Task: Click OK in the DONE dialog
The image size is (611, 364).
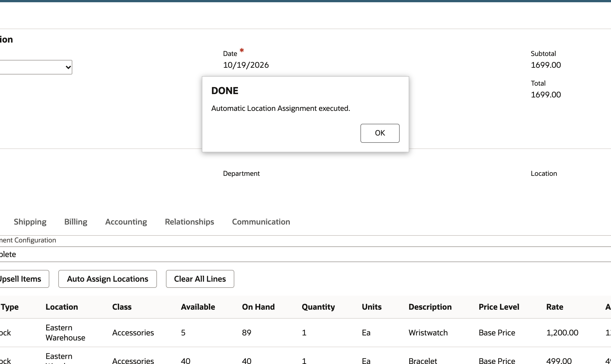Action: [380, 133]
